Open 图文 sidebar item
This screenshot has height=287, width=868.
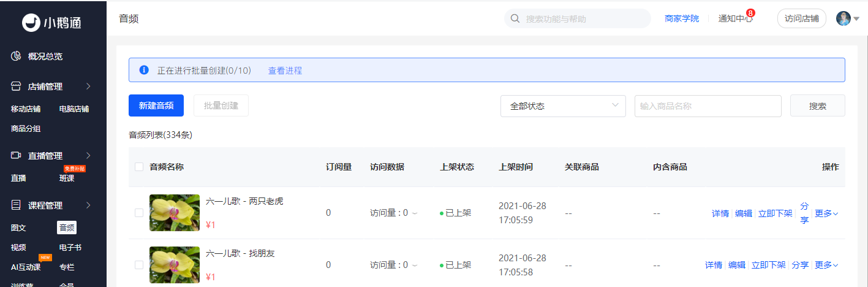(x=18, y=228)
